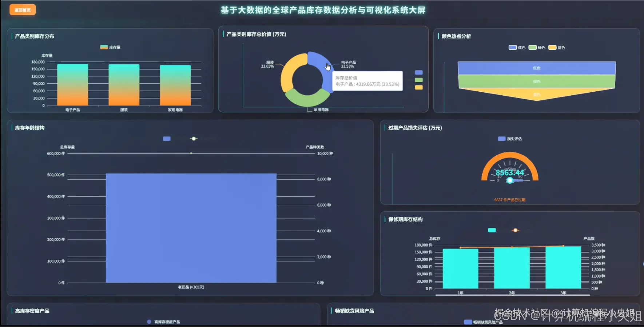
Task: Click the dashboard main title heading
Action: pyautogui.click(x=323, y=10)
